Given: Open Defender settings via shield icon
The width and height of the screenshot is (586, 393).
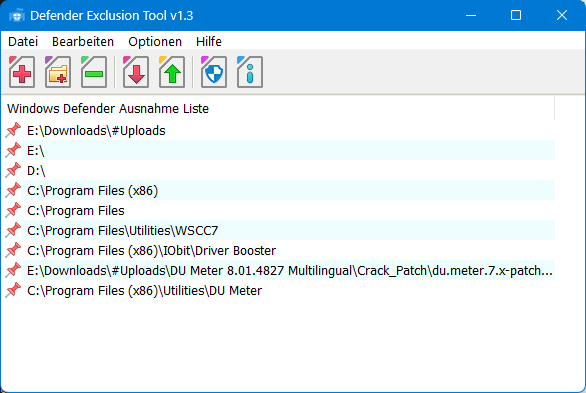Looking at the screenshot, I should 213,72.
